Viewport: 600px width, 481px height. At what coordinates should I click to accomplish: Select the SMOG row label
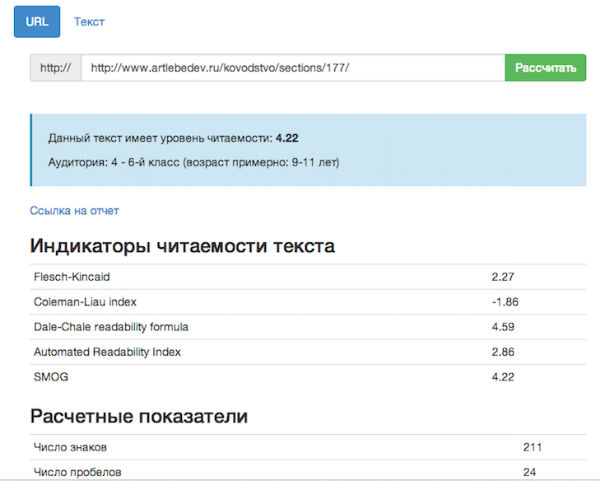(x=50, y=377)
